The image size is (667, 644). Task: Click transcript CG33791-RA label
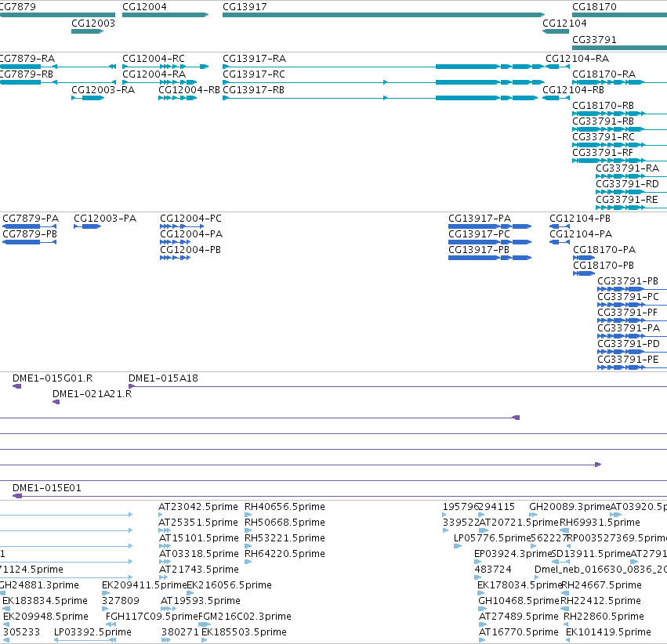[x=628, y=168]
